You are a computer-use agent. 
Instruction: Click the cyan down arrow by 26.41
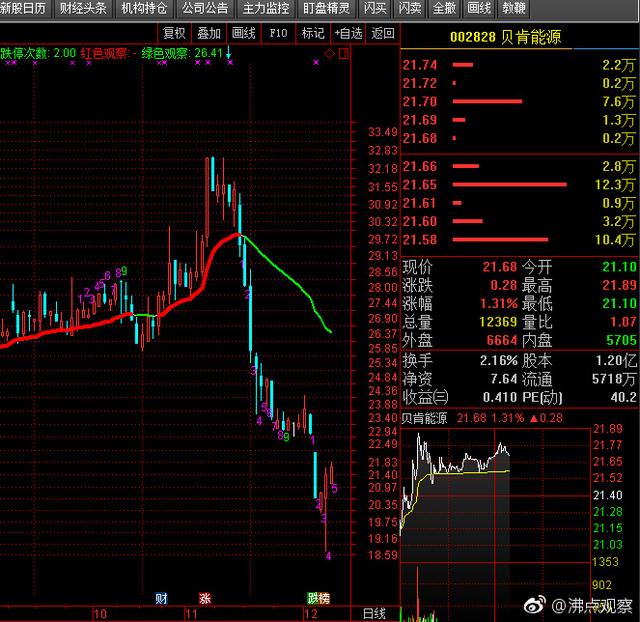point(227,52)
